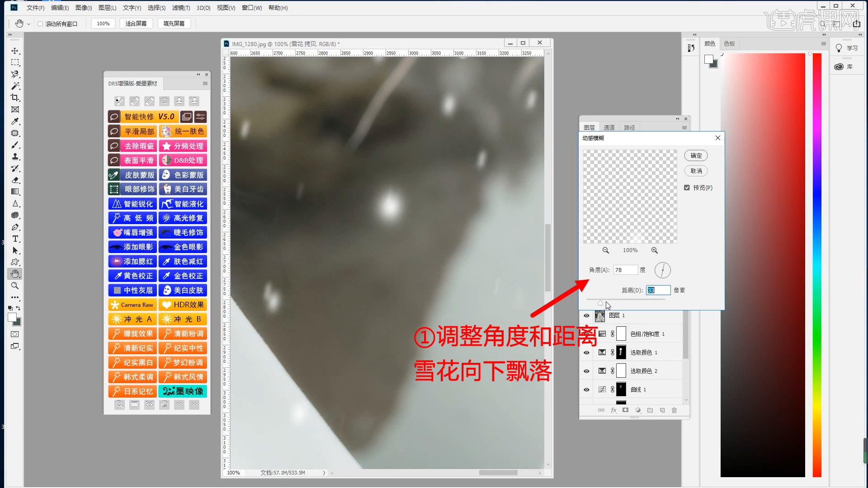The height and width of the screenshot is (488, 868).
Task: Select the Brush tool
Action: click(15, 145)
